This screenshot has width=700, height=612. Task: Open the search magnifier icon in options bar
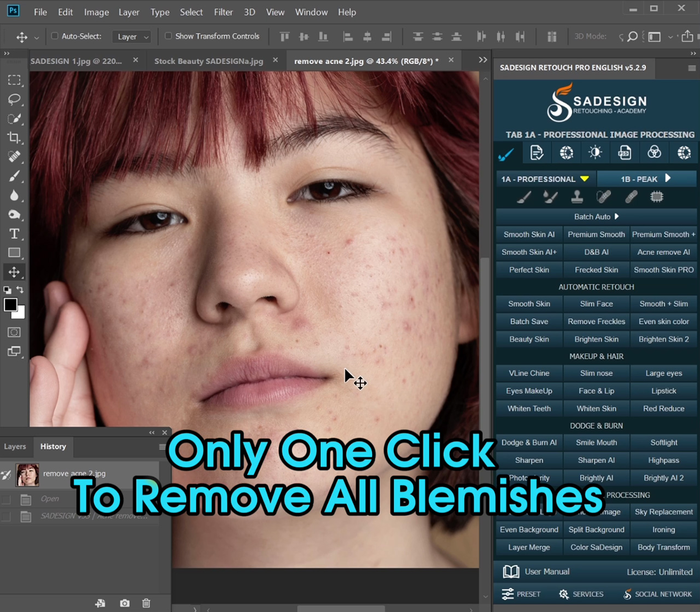coord(632,37)
